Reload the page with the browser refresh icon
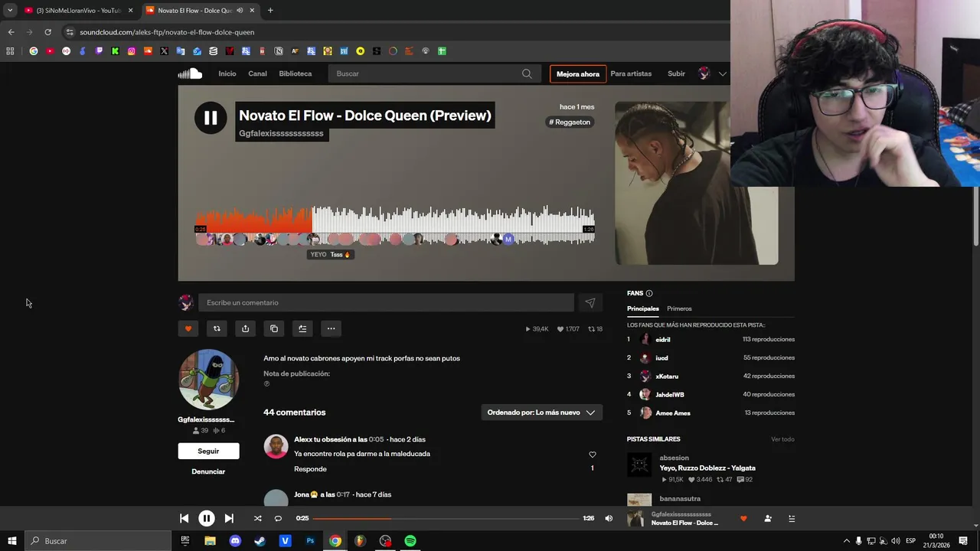 click(47, 32)
